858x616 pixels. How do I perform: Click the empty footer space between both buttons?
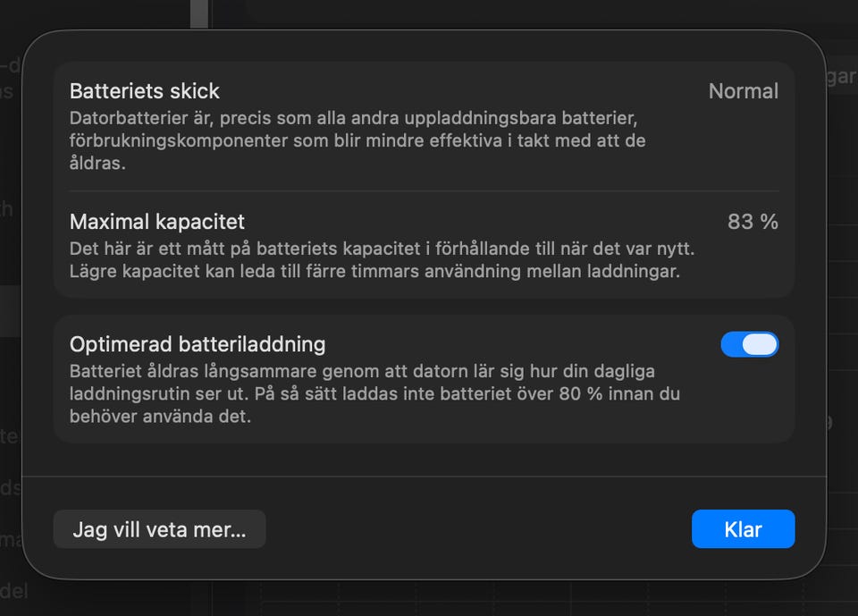pos(478,529)
